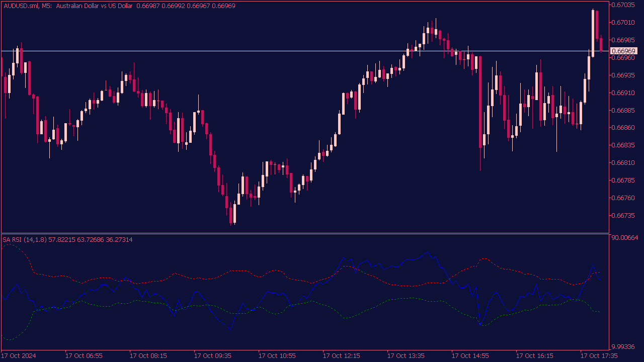
Task: Click the 17 Oct 17:35 time label
Action: pyautogui.click(x=599, y=355)
